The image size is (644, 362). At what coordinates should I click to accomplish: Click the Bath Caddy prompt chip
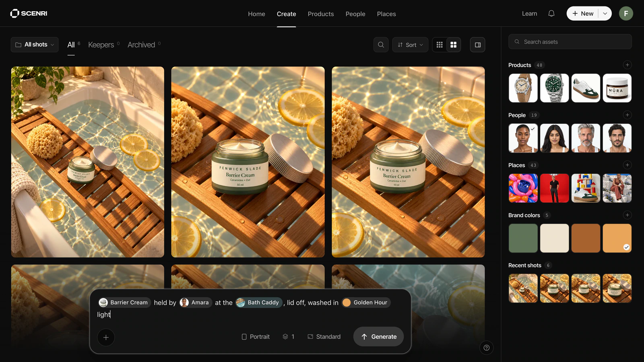[x=259, y=302]
